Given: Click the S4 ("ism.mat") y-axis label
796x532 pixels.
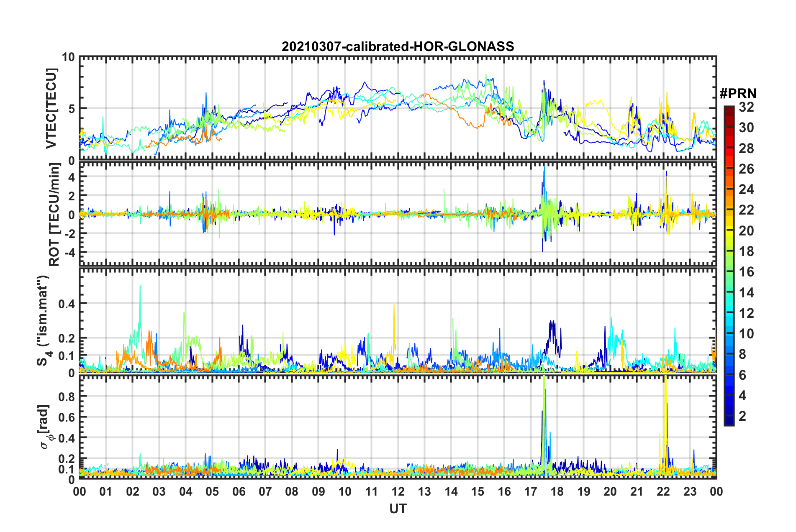Looking at the screenshot, I should [44, 321].
